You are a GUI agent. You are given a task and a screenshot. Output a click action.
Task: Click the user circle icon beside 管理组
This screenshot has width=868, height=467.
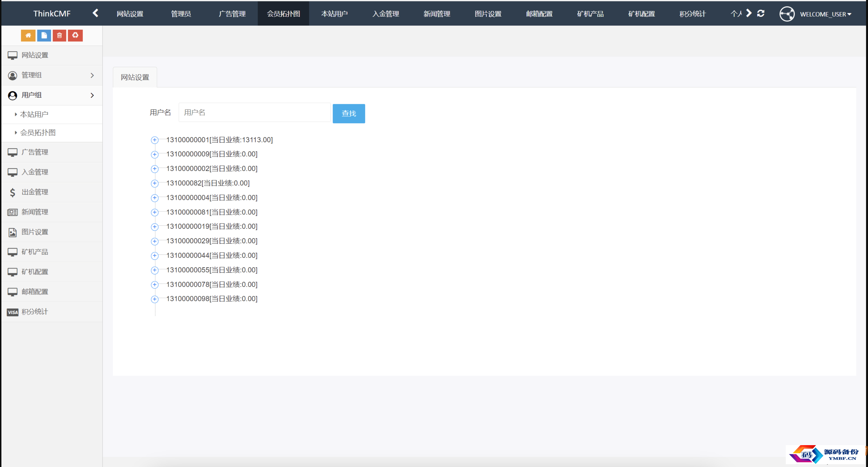(13, 76)
